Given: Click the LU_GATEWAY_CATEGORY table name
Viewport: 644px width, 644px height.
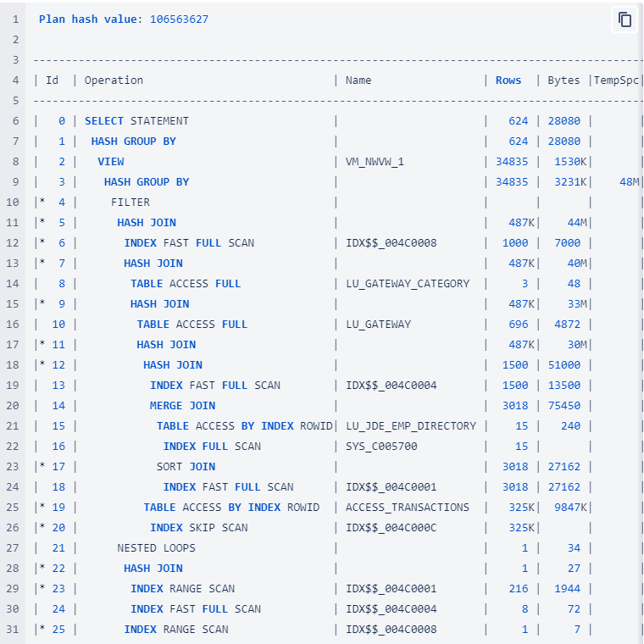Looking at the screenshot, I should pos(407,284).
